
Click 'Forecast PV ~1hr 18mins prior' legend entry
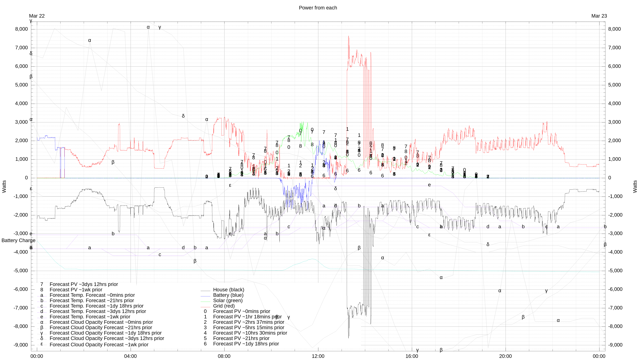[x=247, y=317]
